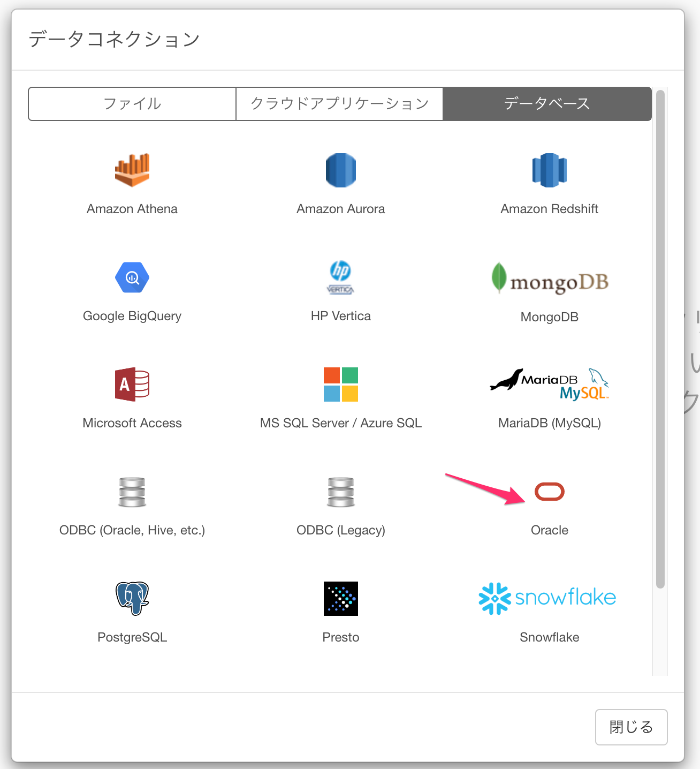700x769 pixels.
Task: Click the MS SQL Server / Azure SQL label
Action: tap(341, 423)
